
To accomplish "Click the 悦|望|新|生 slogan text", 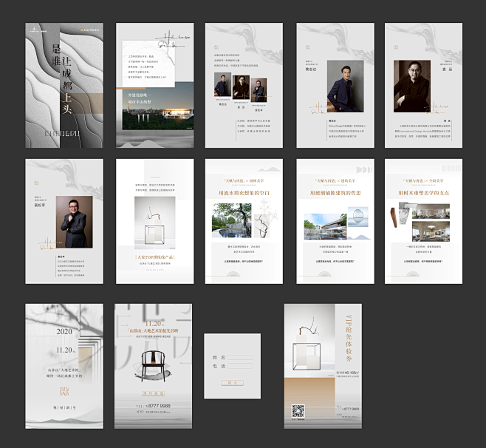I will [64, 407].
